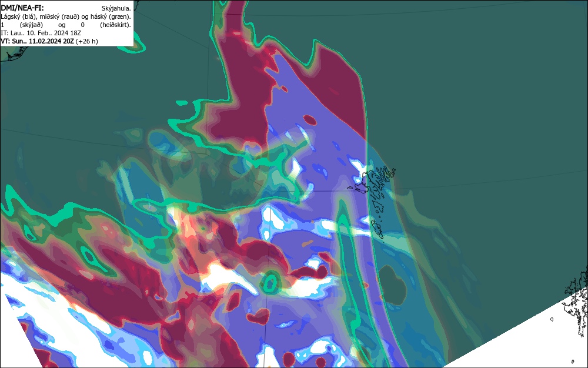The image size is (588, 368).
Task: Click the 'DMI/NEA-FI:' title text
Action: point(22,8)
